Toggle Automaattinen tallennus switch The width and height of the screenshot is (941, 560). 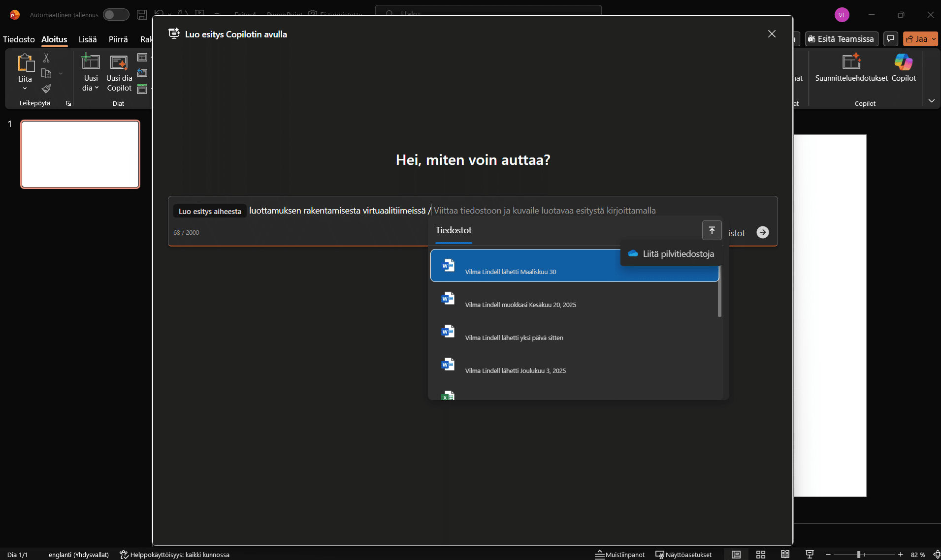coord(116,15)
